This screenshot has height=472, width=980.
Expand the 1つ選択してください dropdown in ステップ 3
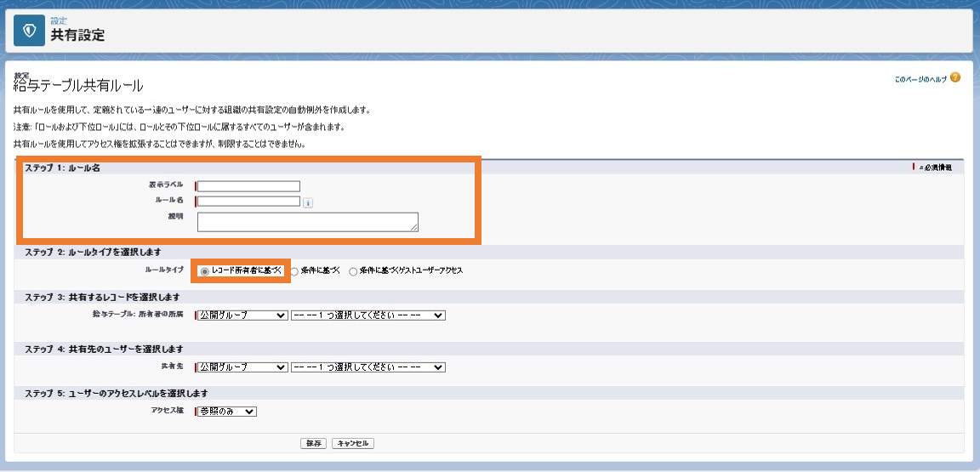tap(368, 316)
